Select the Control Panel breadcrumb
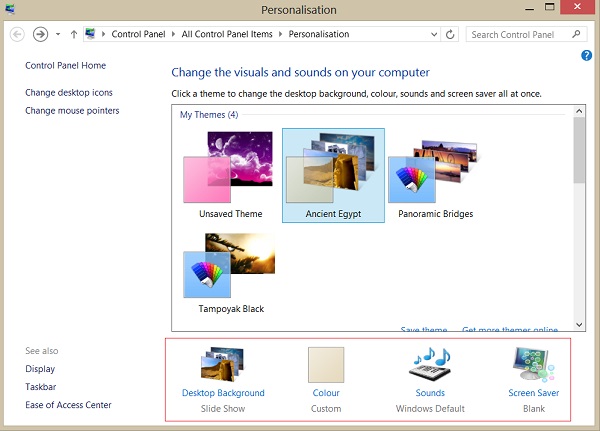Screen dimensions: 600x431 (139, 34)
